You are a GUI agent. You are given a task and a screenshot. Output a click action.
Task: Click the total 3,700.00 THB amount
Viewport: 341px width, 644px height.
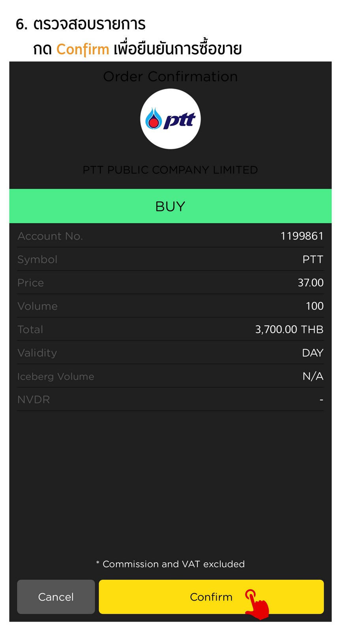click(289, 329)
